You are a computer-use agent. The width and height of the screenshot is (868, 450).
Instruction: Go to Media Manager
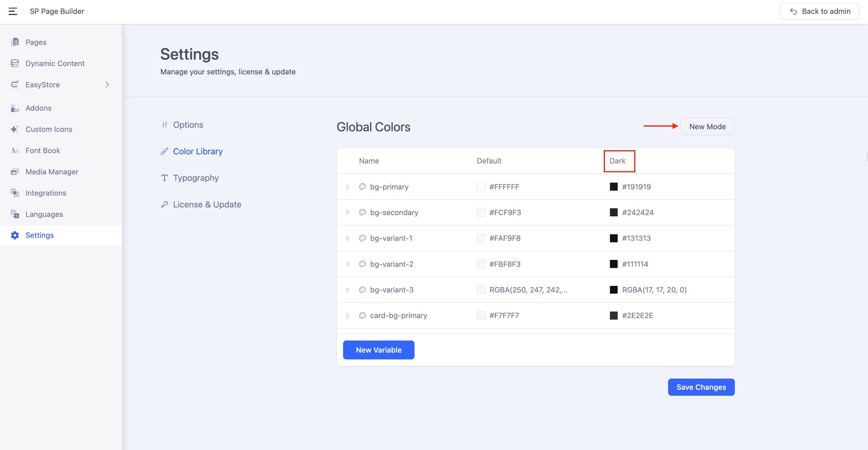(52, 172)
